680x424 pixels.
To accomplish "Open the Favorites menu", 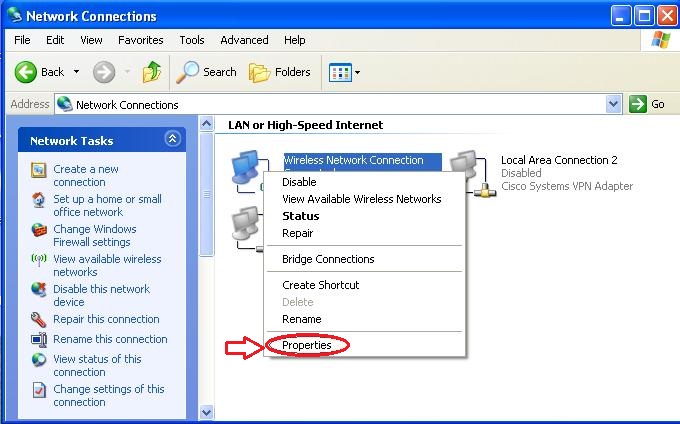I will click(x=141, y=40).
